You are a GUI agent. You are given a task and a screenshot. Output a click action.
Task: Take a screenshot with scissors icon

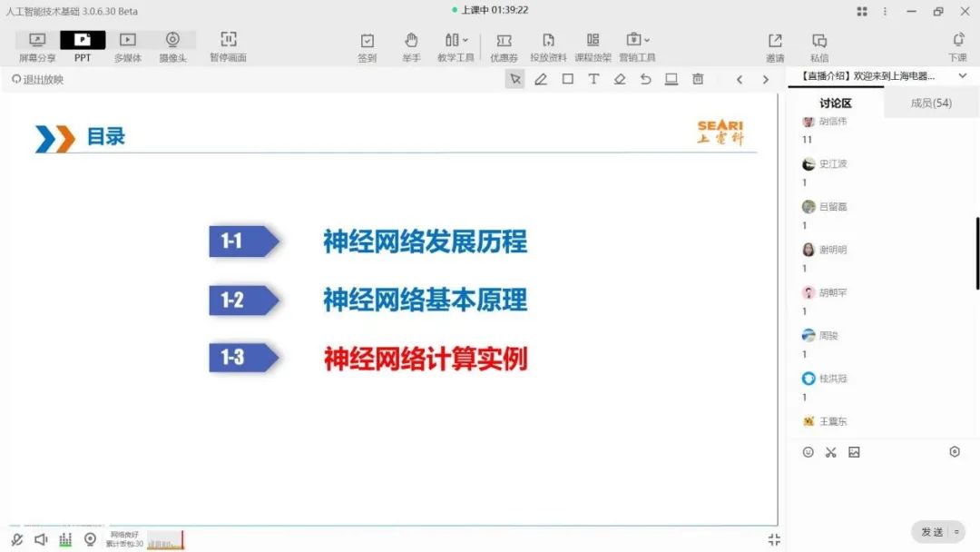click(830, 452)
